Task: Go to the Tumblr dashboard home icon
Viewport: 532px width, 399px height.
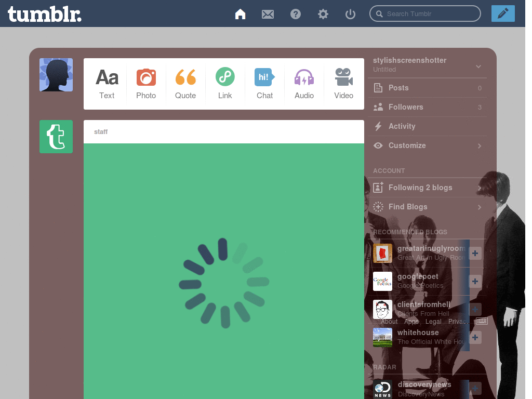Action: click(x=240, y=14)
